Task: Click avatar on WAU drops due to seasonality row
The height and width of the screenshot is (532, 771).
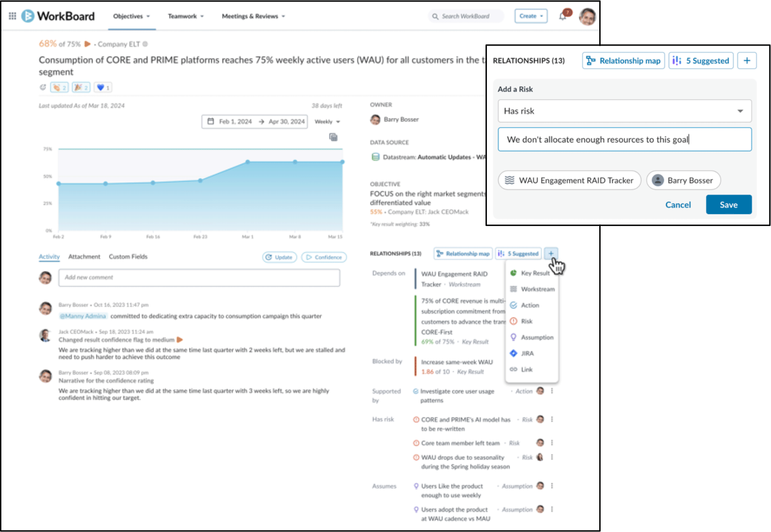Action: [540, 457]
